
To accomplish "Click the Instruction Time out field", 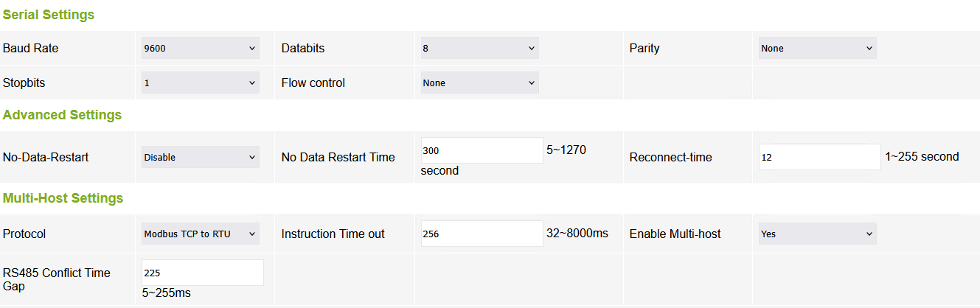I will pyautogui.click(x=482, y=234).
